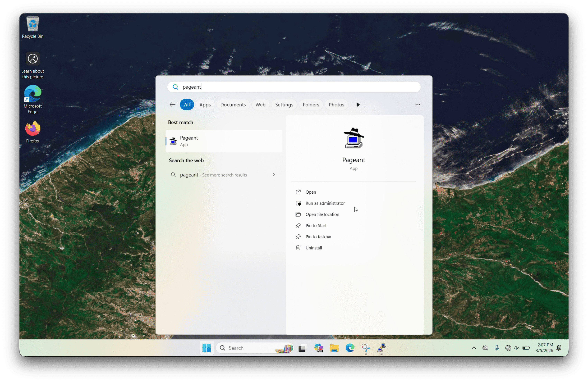The image size is (588, 382).
Task: Open File Explorer from the taskbar
Action: (x=334, y=348)
